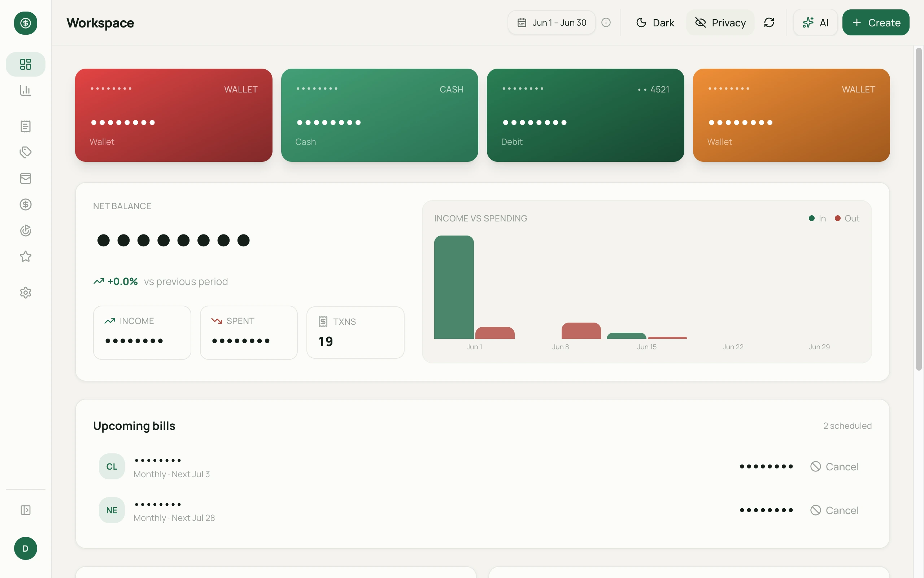Click the hidden net balance value

173,241
